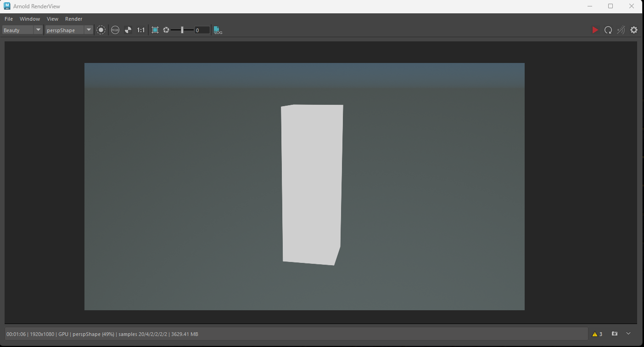644x347 pixels.
Task: Click the red play render button
Action: point(595,29)
